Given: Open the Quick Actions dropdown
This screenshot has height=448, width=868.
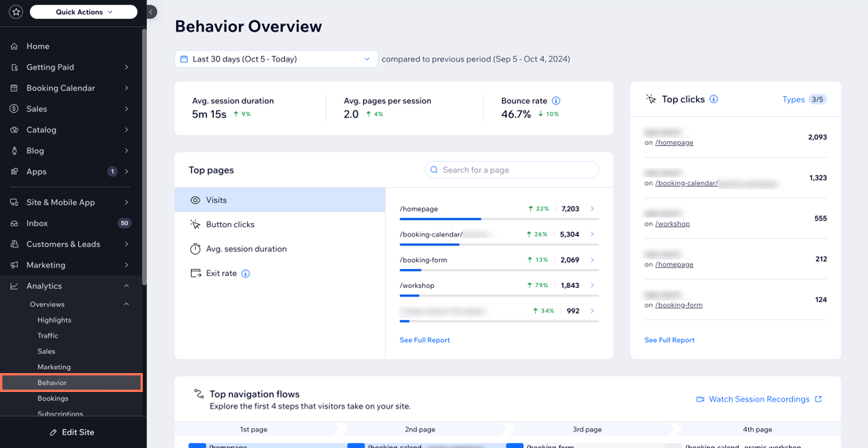Looking at the screenshot, I should pyautogui.click(x=84, y=12).
